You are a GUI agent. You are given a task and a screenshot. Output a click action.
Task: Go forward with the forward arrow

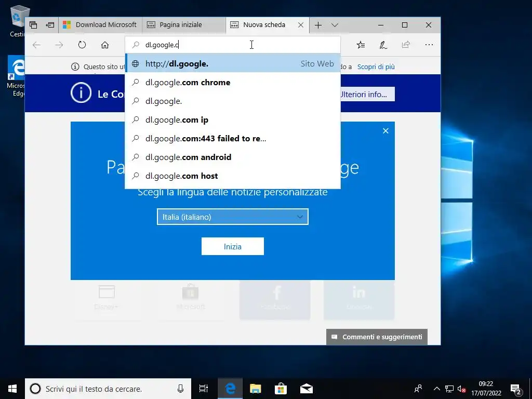[x=59, y=45]
